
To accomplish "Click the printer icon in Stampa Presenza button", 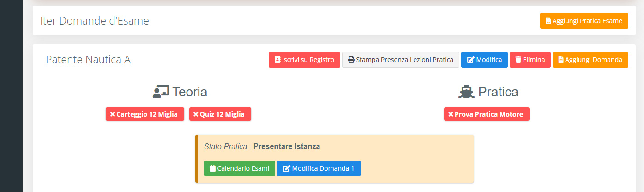I will pos(351,60).
